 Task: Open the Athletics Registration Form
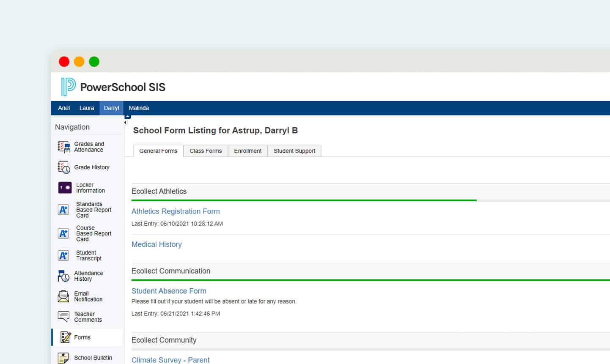click(176, 211)
